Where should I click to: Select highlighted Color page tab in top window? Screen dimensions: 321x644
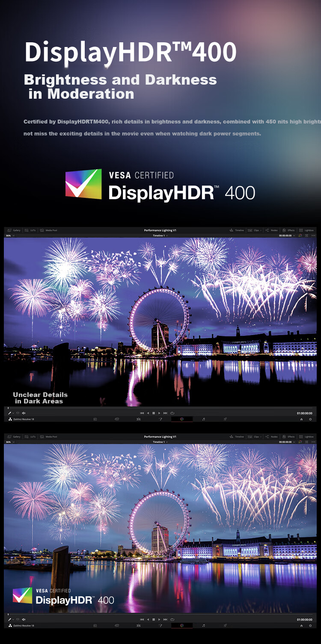(182, 419)
